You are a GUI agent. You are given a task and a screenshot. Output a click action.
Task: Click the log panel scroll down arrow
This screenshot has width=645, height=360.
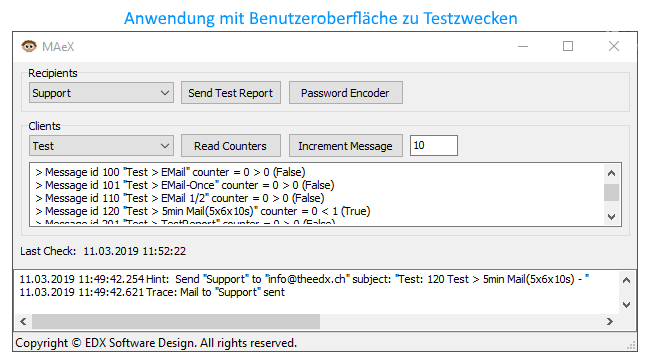pyautogui.click(x=626, y=305)
